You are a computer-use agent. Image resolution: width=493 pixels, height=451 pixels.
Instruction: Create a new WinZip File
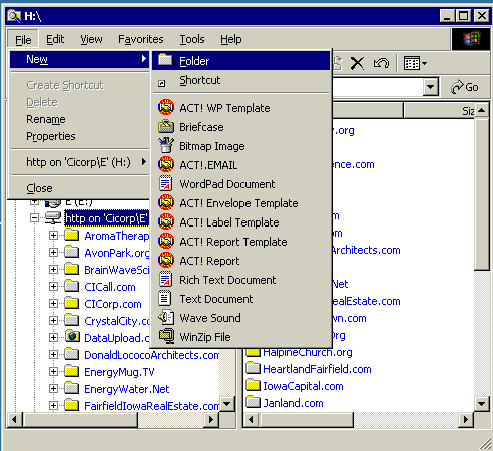tap(241, 337)
